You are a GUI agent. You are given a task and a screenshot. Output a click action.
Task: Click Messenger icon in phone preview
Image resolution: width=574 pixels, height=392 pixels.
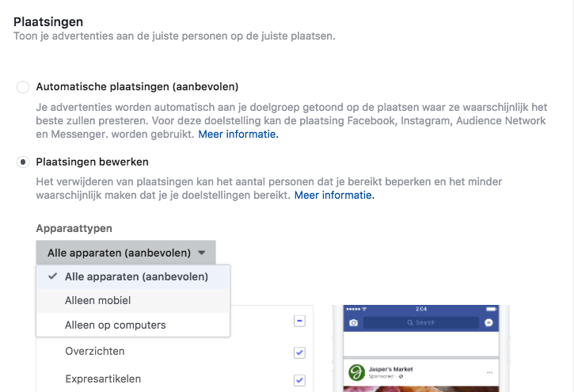pyautogui.click(x=488, y=323)
